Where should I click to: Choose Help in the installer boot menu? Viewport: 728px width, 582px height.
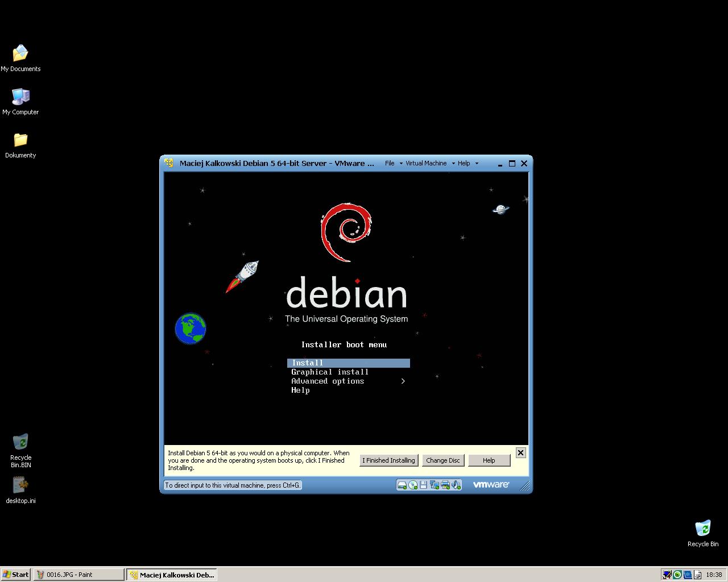coord(300,390)
